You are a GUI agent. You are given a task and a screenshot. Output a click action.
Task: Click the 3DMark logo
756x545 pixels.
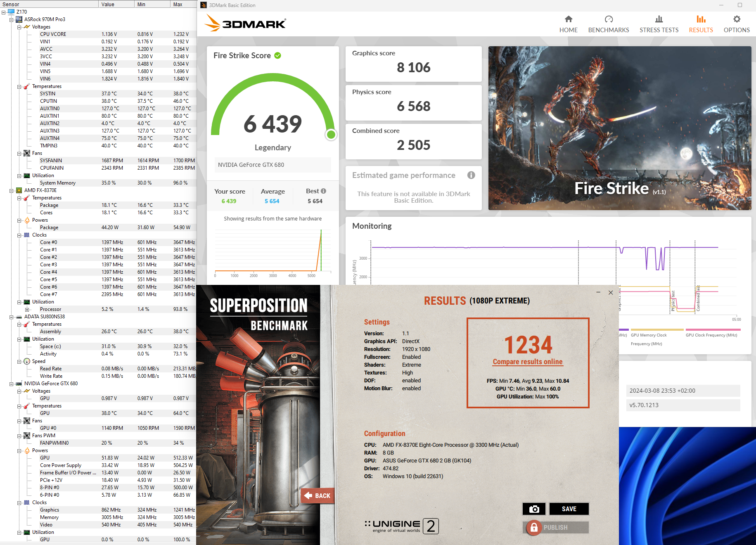pyautogui.click(x=245, y=23)
